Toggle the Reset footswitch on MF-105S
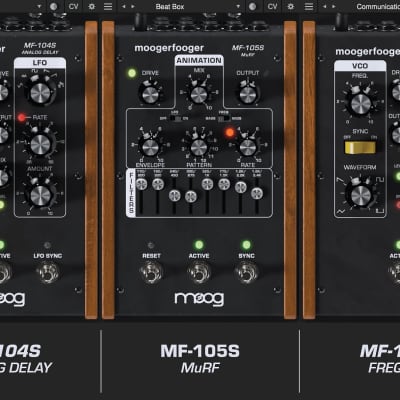Image resolution: width=400 pixels, height=400 pixels. tap(151, 272)
